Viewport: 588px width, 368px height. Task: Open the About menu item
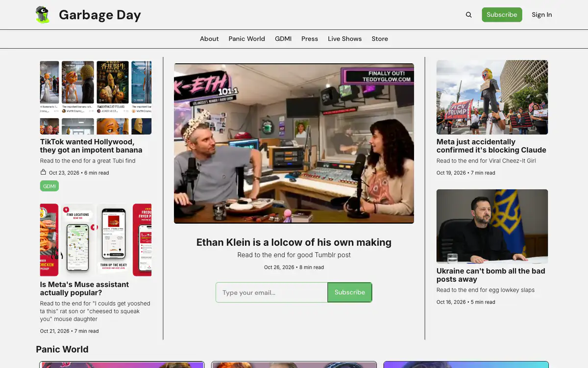[x=209, y=39]
